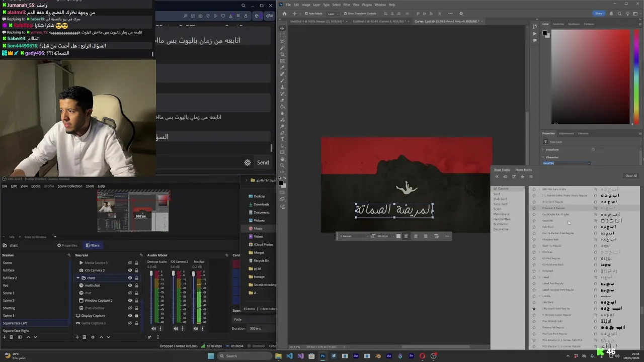Mute the Mic/Aux channel
The width and height of the screenshot is (644, 362).
[196, 328]
